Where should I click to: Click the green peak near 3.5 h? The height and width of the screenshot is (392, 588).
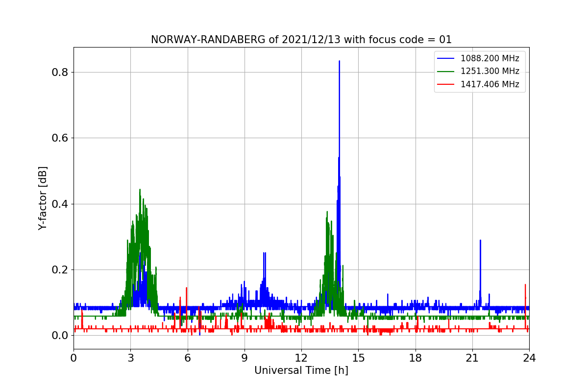tap(140, 190)
